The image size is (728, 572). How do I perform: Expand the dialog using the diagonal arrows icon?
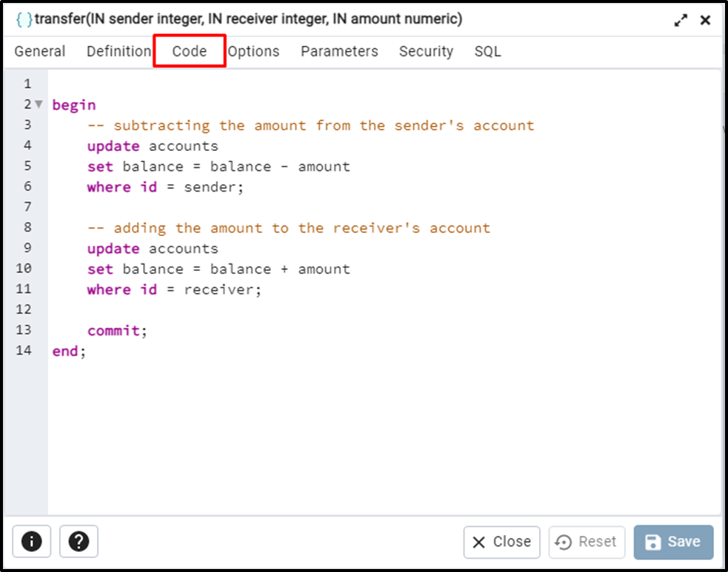click(x=681, y=21)
